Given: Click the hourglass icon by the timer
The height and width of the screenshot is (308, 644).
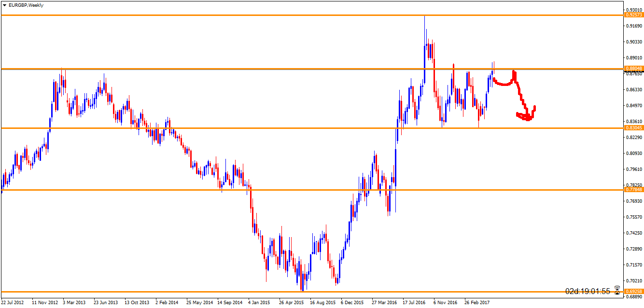Looking at the screenshot, I should pyautogui.click(x=617, y=291).
